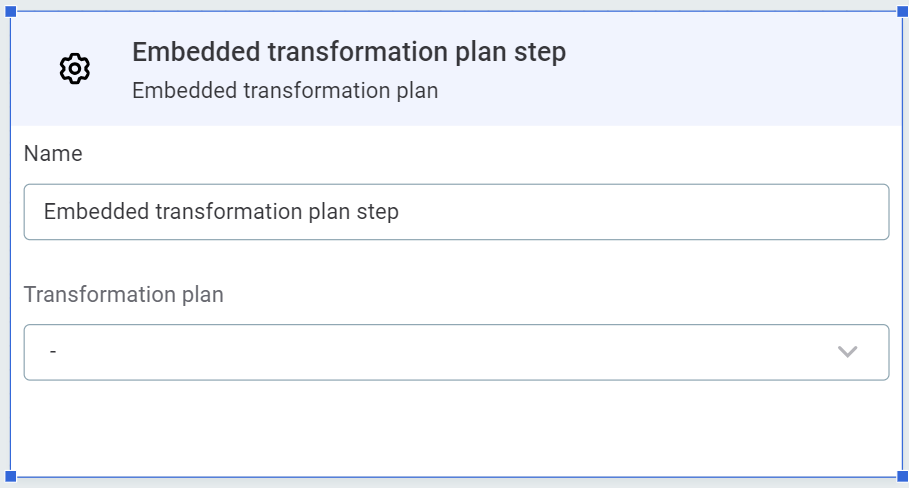909x488 pixels.
Task: Click the "Transformation plan" field label
Action: click(124, 294)
